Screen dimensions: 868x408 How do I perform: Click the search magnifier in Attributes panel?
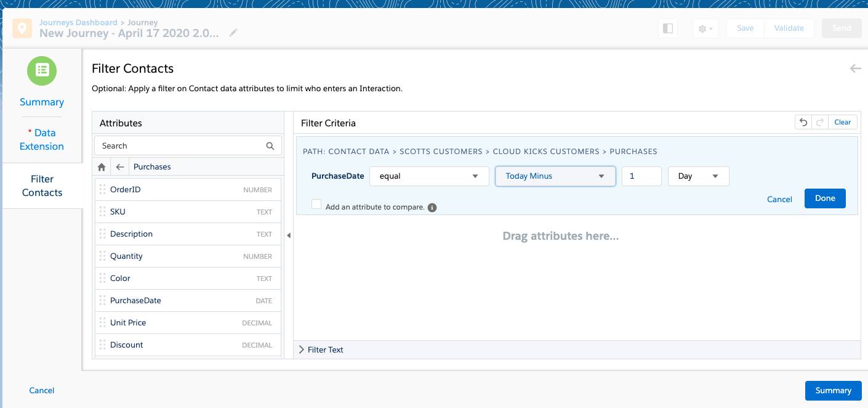[270, 145]
